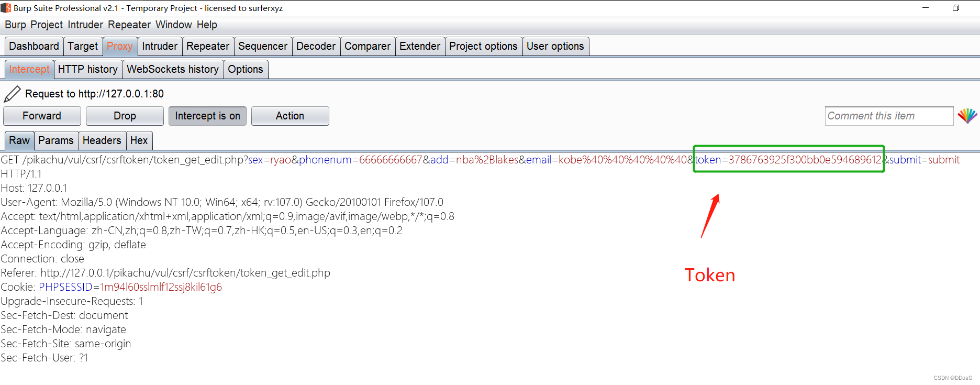Image resolution: width=980 pixels, height=385 pixels.
Task: Switch to the Repeater tool tab
Action: (208, 46)
